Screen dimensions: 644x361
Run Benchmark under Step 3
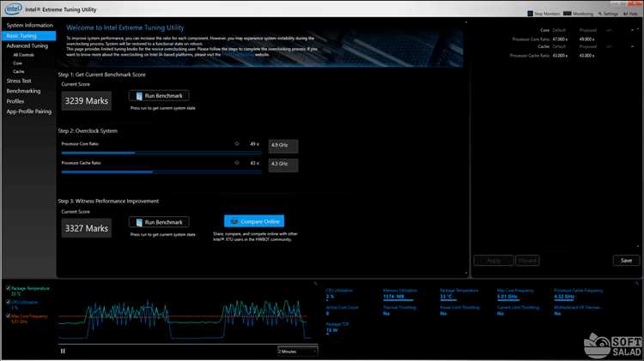(x=159, y=222)
